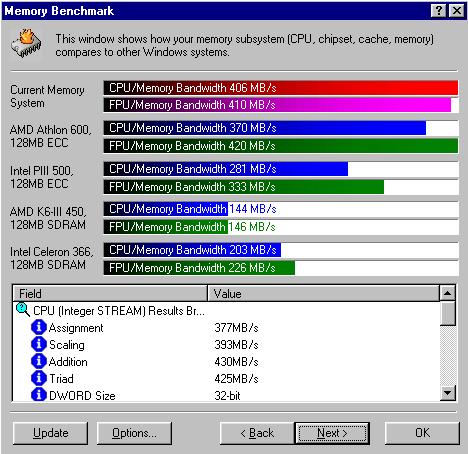
Task: Click the flaming memory chip icon
Action: tap(26, 44)
